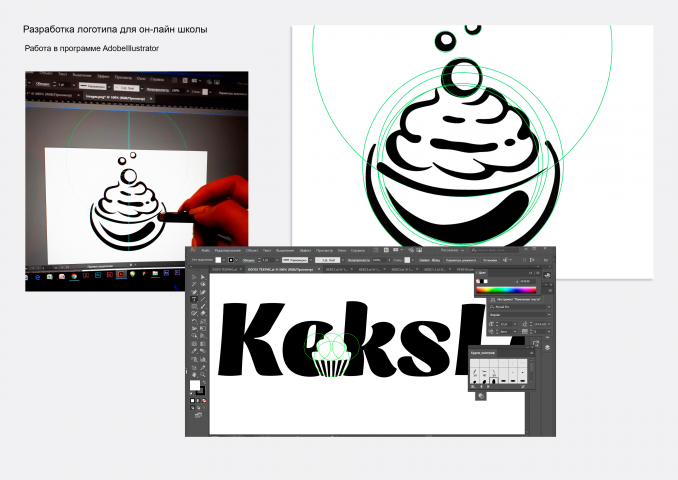Open the Myriad Pro font family dropdown

click(549, 307)
